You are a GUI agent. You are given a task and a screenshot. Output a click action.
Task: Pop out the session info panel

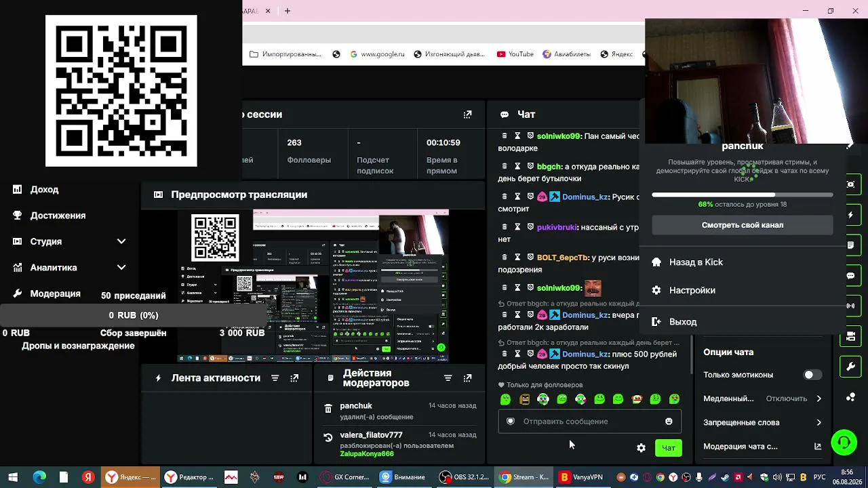point(467,115)
